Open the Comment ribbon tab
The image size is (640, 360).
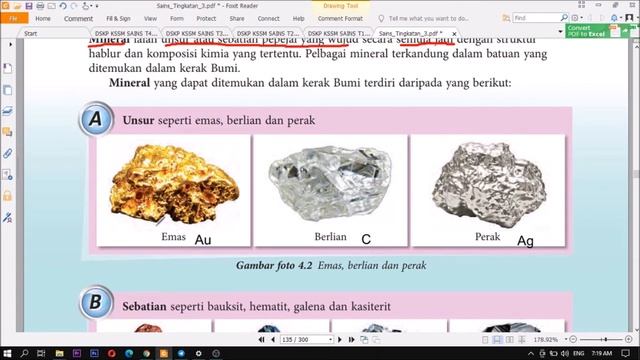(78, 18)
